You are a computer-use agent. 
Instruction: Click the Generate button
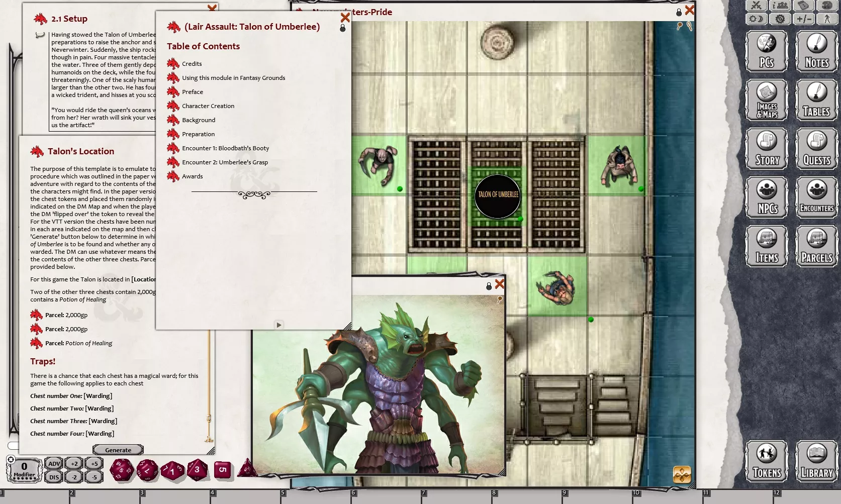pos(118,450)
